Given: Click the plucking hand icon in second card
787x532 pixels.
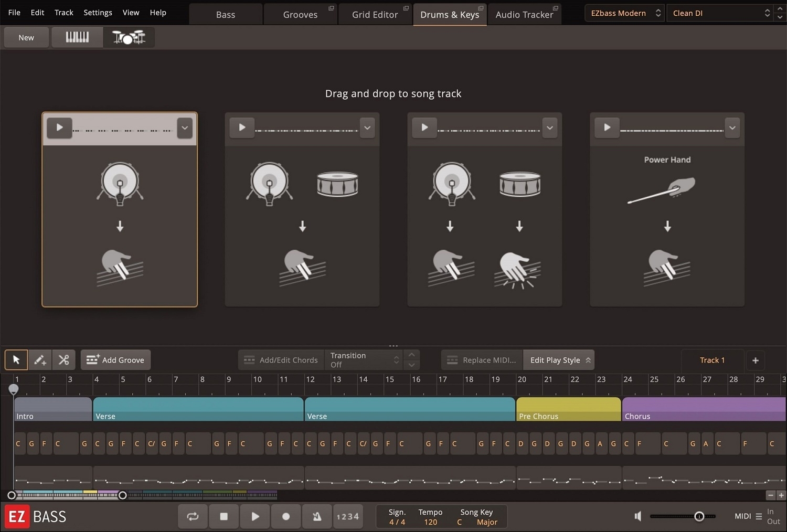Looking at the screenshot, I should point(302,268).
